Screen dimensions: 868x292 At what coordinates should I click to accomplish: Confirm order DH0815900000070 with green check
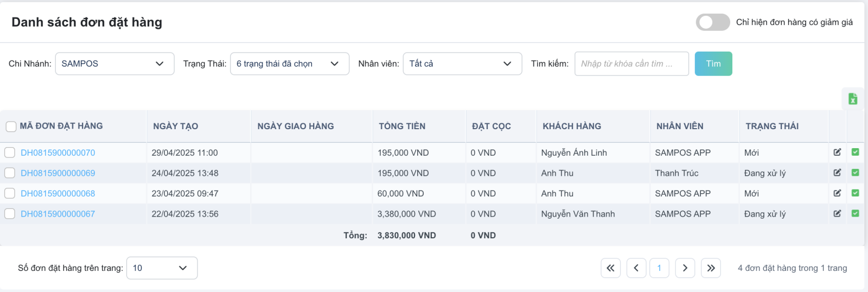(855, 153)
